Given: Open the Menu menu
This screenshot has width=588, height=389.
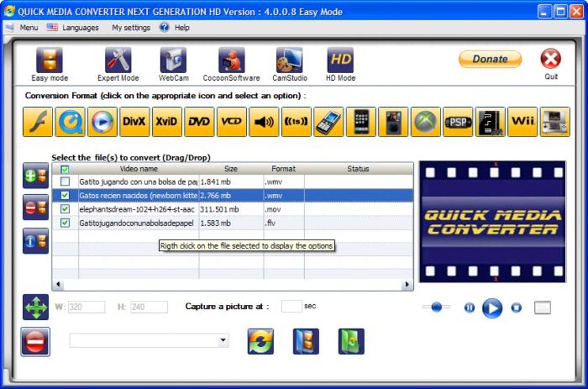Looking at the screenshot, I should pos(29,28).
